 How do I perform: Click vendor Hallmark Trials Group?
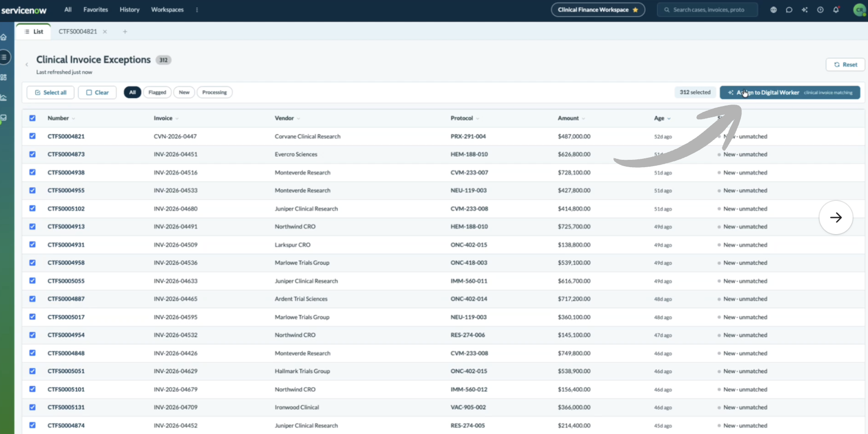302,371
